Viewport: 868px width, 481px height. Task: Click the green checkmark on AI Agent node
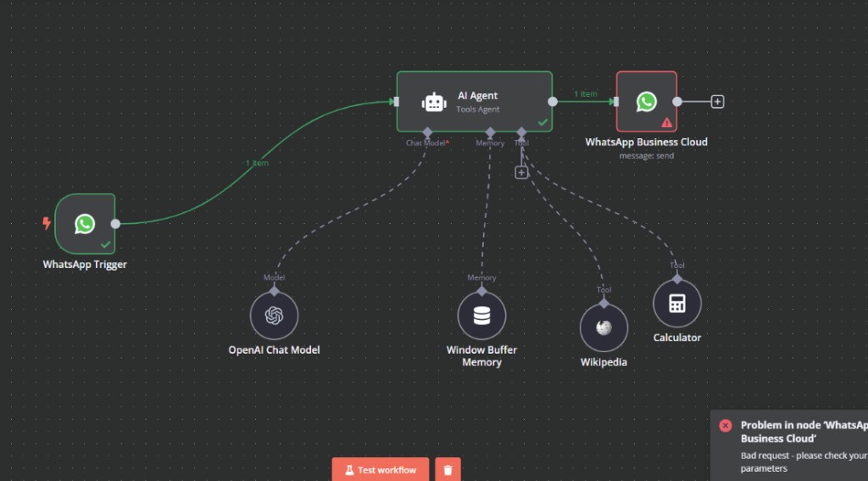542,122
